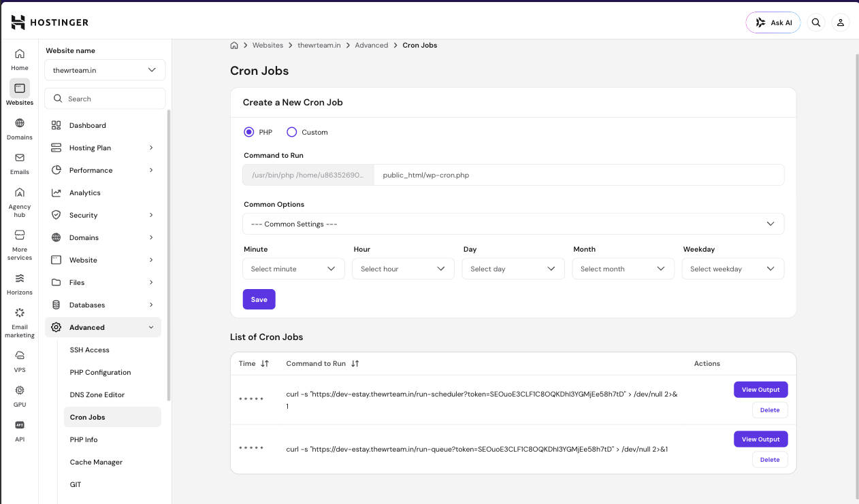Image resolution: width=859 pixels, height=504 pixels.
Task: Open the Website name dropdown thewrteam.in
Action: (x=105, y=70)
